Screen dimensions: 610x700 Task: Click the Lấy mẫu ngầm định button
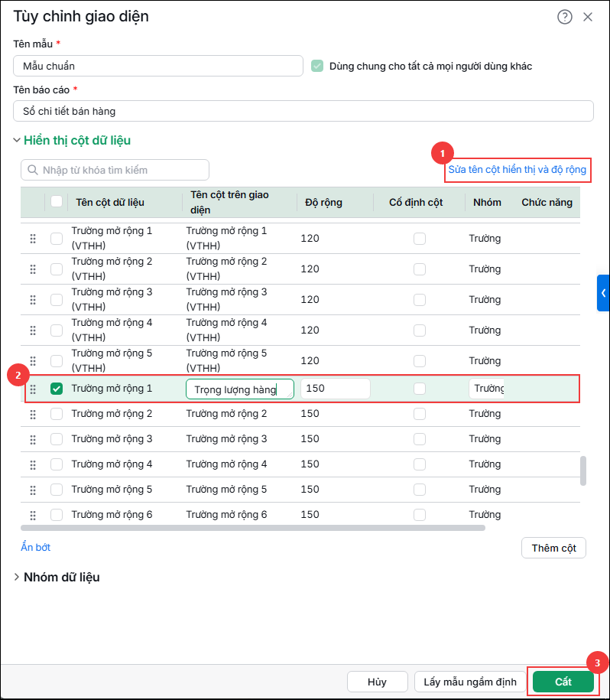470,682
